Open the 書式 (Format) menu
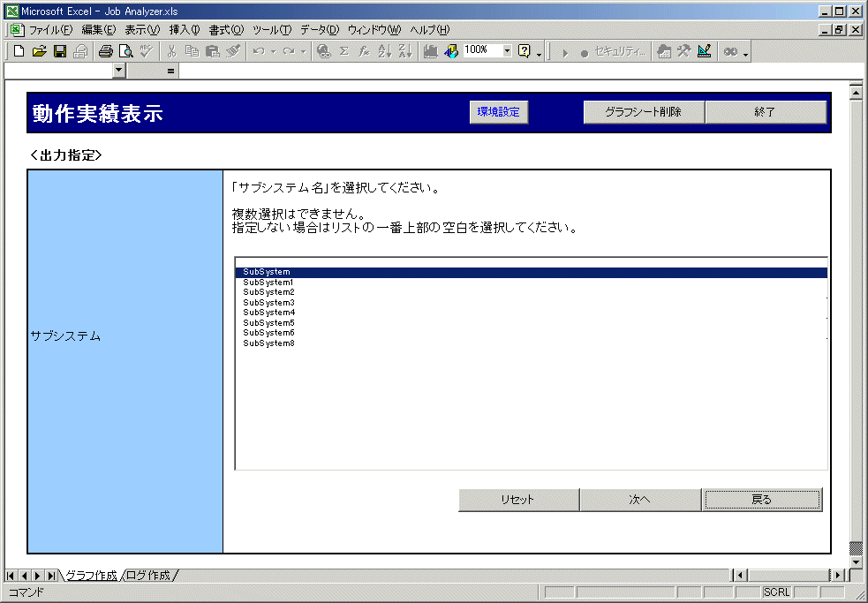 pyautogui.click(x=226, y=30)
